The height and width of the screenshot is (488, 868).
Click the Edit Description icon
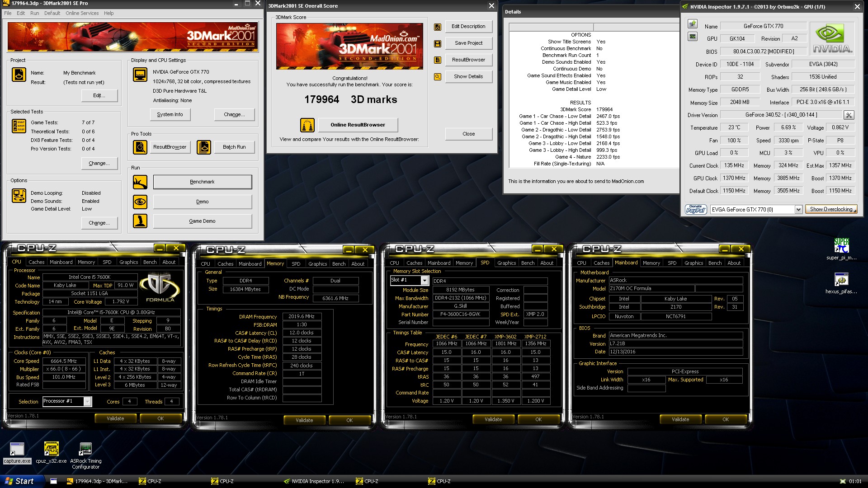(x=438, y=27)
